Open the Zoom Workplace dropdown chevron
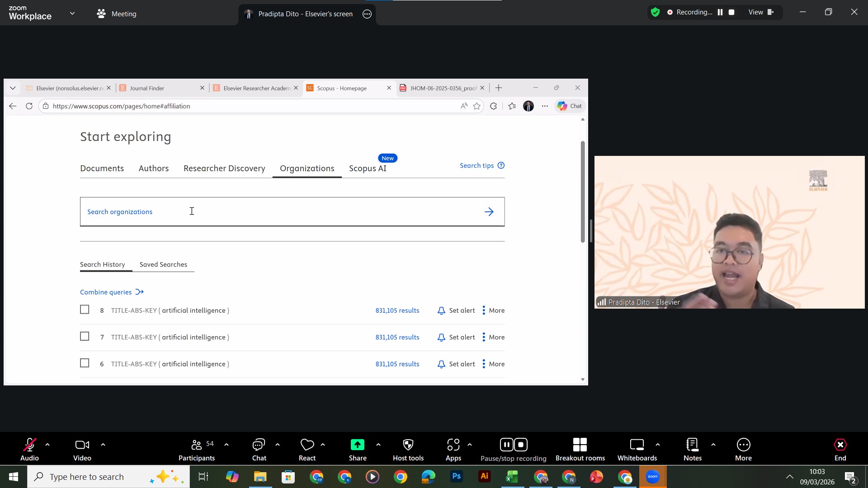 pos(72,14)
